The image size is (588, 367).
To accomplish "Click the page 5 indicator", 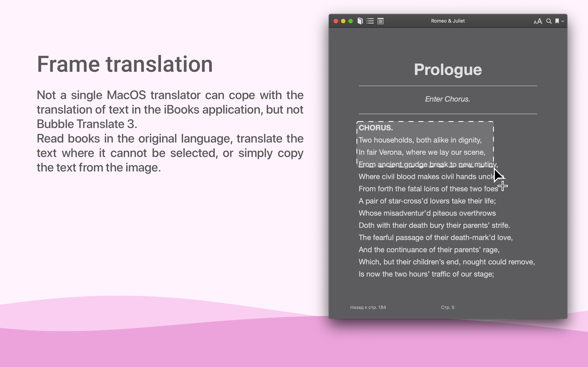I will 448,307.
